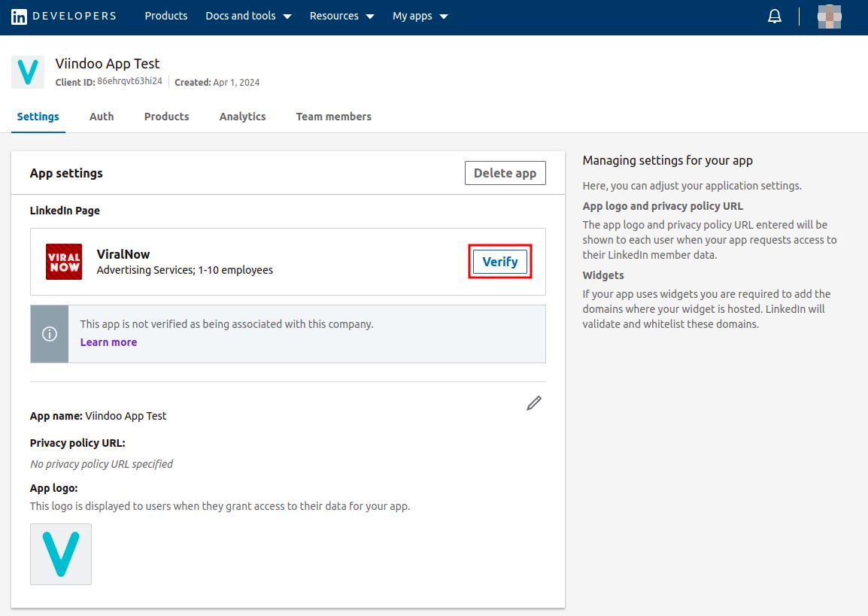
Task: Click the App name: Viindoo App Test line
Action: (98, 416)
